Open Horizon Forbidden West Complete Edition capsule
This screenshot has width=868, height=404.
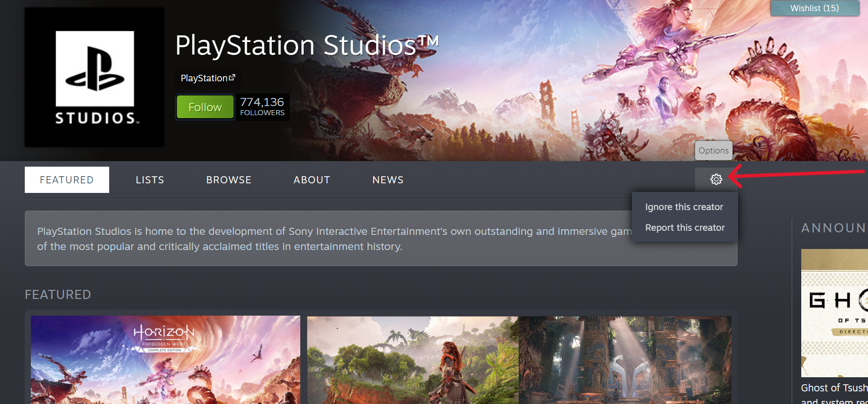(x=165, y=360)
